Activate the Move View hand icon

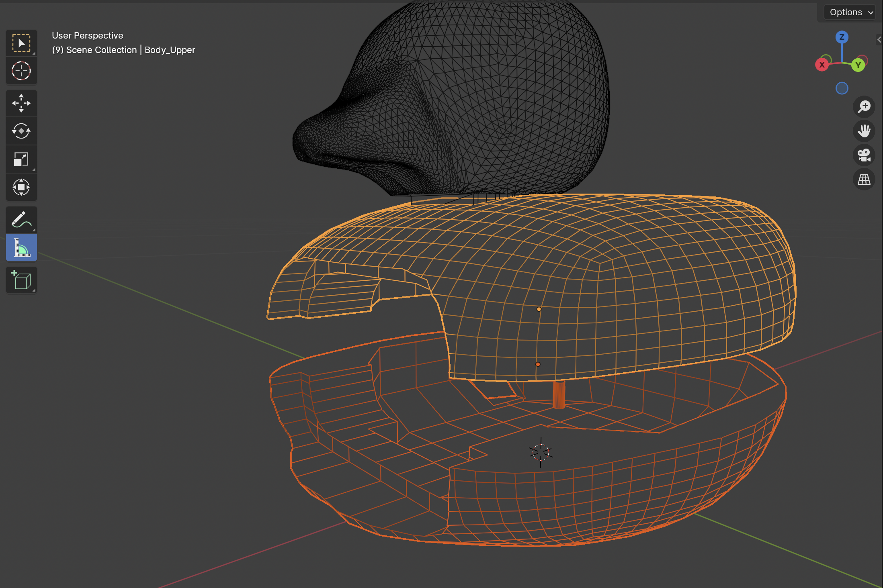[864, 131]
